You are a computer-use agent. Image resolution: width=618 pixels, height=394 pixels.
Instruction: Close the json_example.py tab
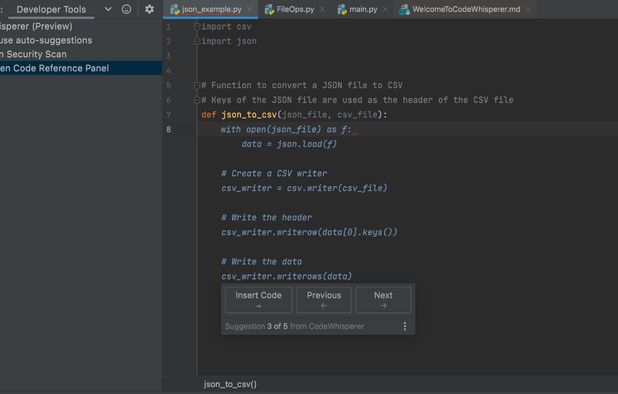click(249, 9)
